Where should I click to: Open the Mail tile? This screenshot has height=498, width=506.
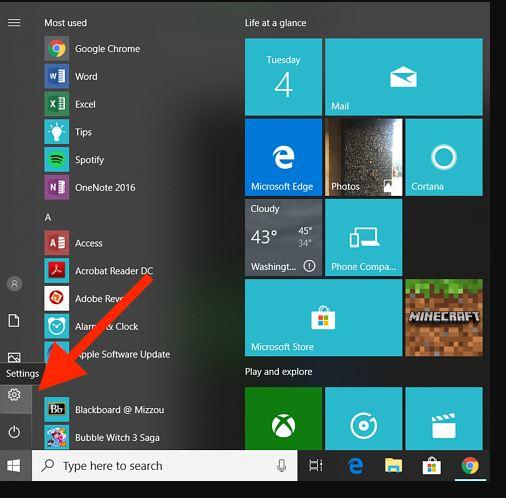click(404, 77)
